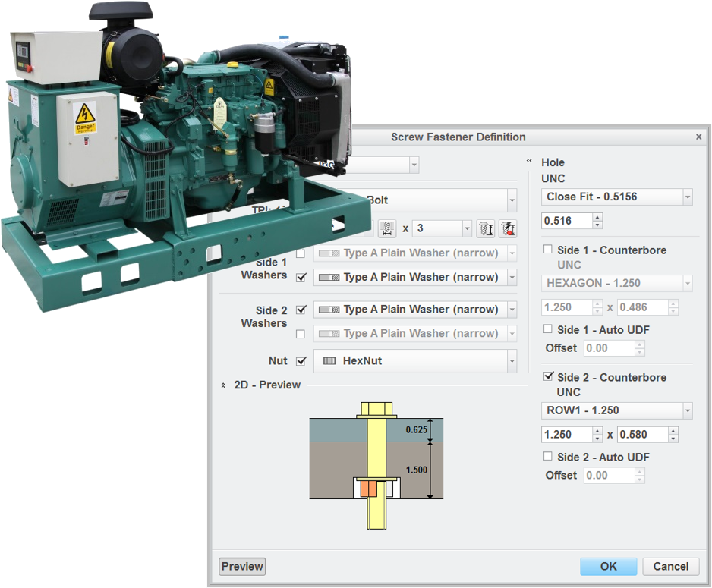
Task: Uncheck the Nut checkbox
Action: 301,361
